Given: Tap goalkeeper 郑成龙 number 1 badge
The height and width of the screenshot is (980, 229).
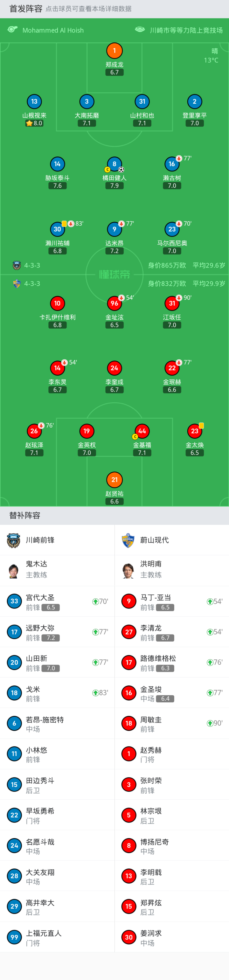Looking at the screenshot, I should click(x=114, y=51).
